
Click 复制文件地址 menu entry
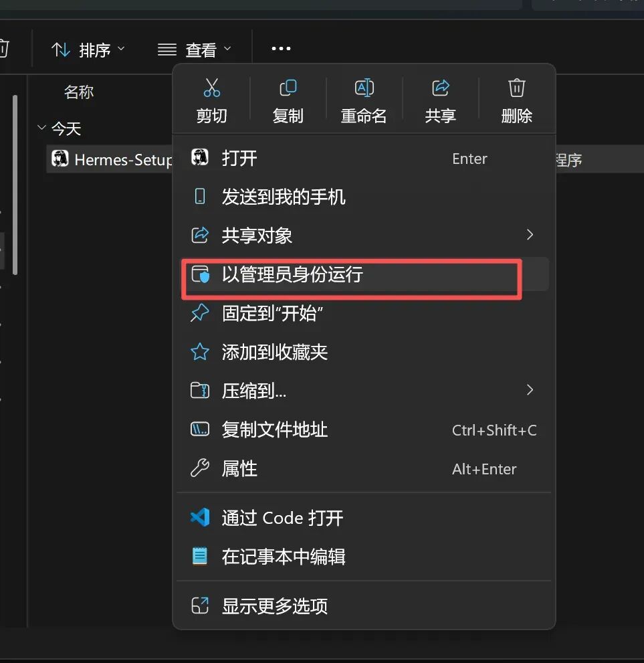(x=364, y=430)
